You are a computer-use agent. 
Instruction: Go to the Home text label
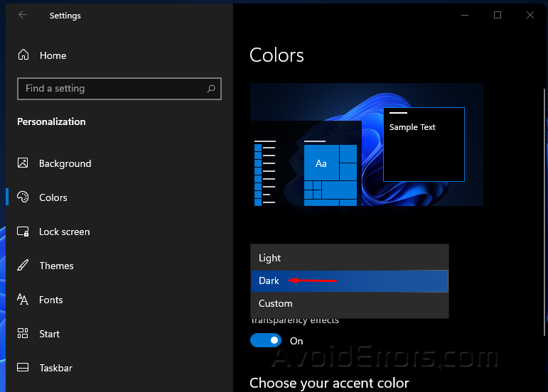pyautogui.click(x=53, y=55)
